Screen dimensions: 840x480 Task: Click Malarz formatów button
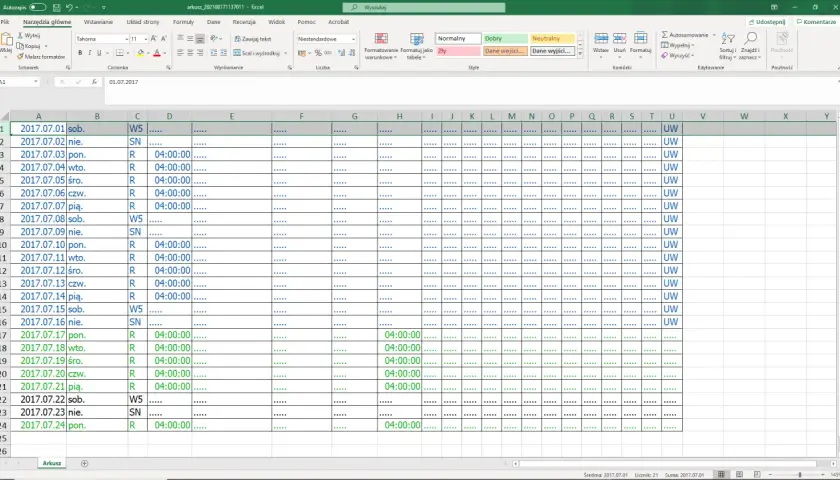pos(41,56)
